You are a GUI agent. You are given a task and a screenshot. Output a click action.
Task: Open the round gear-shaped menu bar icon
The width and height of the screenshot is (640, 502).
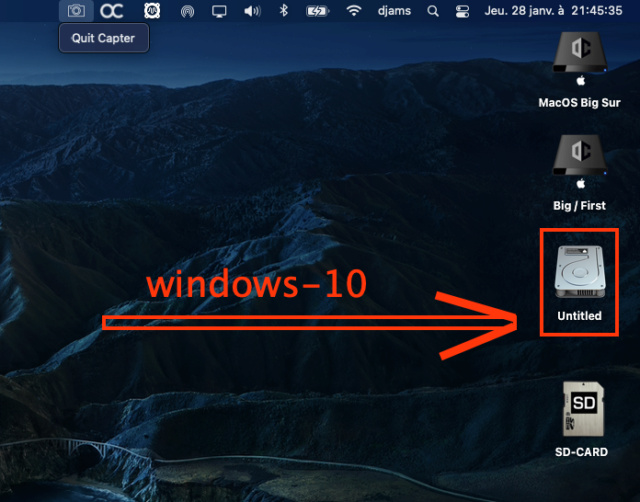tap(152, 11)
